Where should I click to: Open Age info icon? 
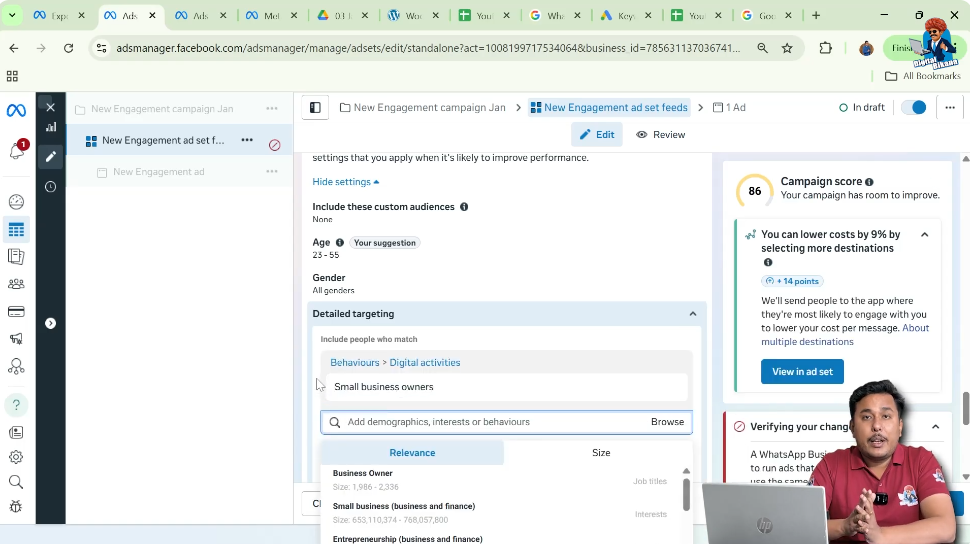tap(340, 243)
